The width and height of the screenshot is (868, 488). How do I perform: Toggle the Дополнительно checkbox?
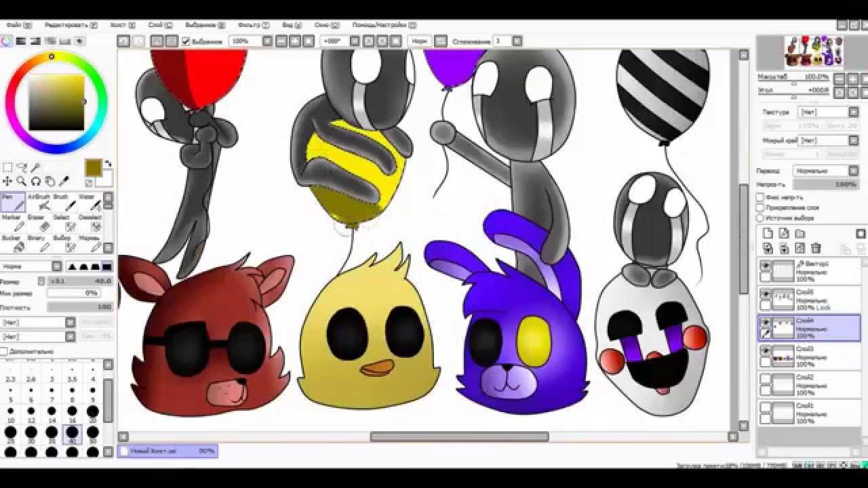click(x=4, y=352)
